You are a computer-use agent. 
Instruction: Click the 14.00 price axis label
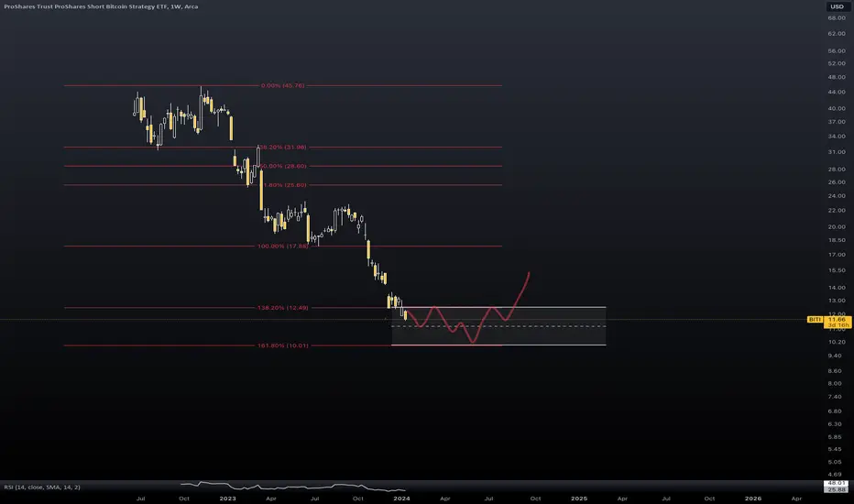click(837, 288)
